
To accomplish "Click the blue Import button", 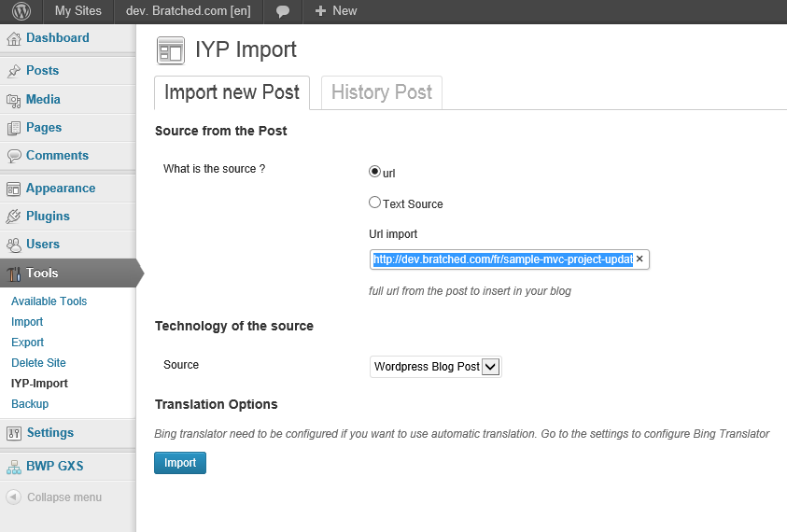I will pyautogui.click(x=180, y=463).
